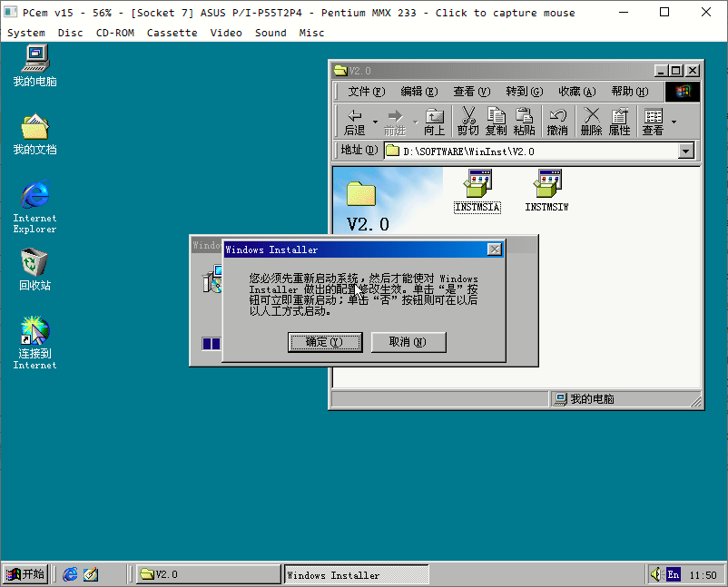This screenshot has height=587, width=728.
Task: Click the Forward toolbar button
Action: coord(395,122)
